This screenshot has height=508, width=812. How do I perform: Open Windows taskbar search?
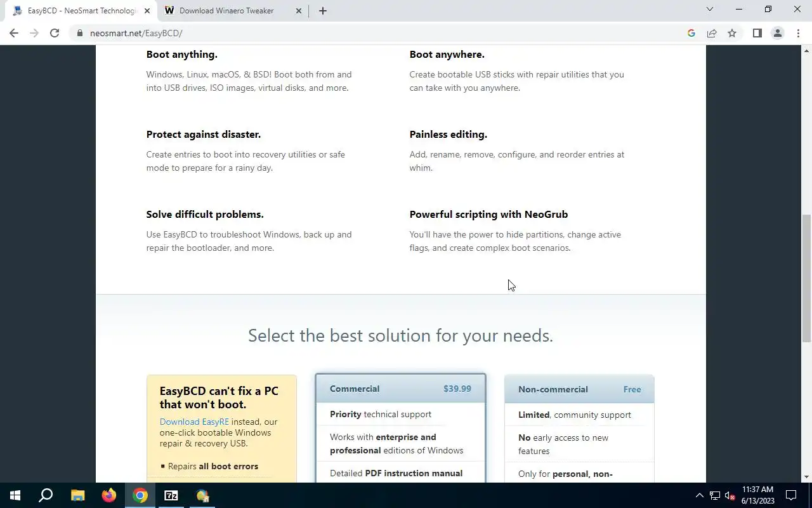[46, 495]
